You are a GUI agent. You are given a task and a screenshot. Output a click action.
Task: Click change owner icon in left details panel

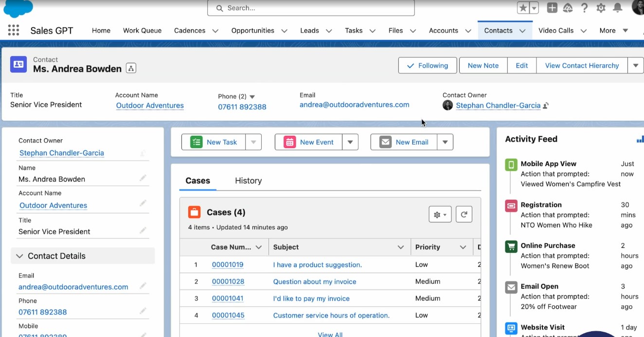143,153
